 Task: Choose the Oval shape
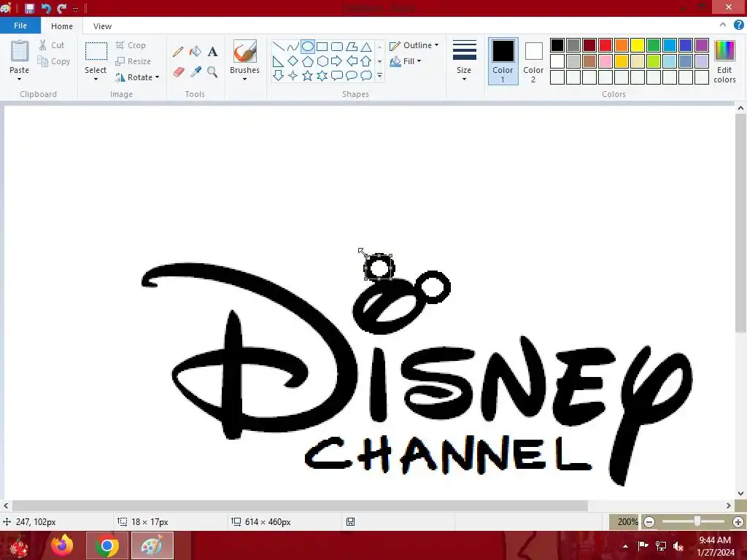[x=308, y=47]
